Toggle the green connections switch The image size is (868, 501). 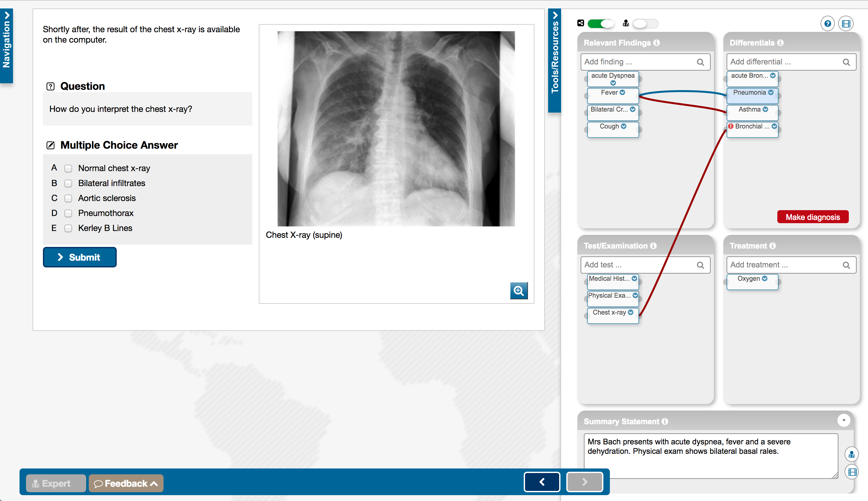click(x=600, y=23)
